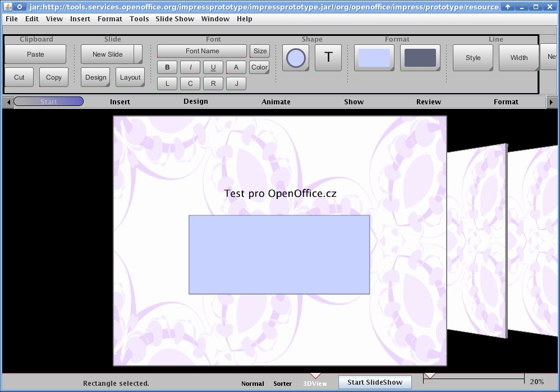This screenshot has width=560, height=392.
Task: Align text left with L button
Action: pyautogui.click(x=167, y=84)
